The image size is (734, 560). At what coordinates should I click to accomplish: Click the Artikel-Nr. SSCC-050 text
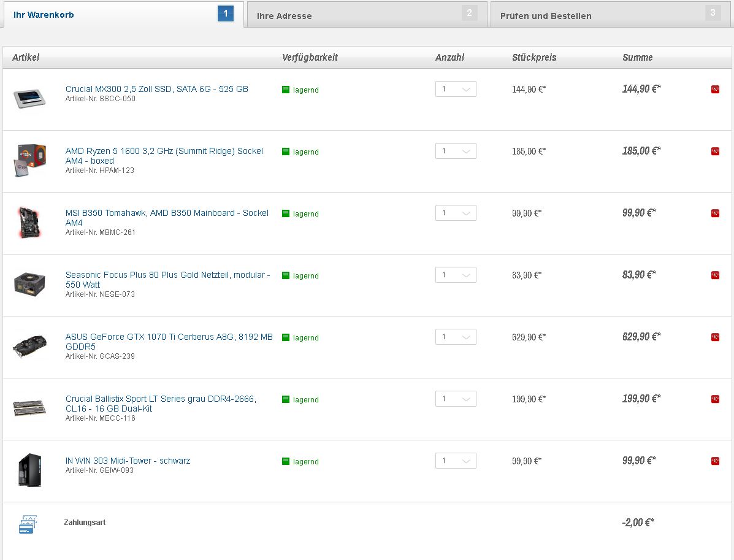click(x=100, y=99)
